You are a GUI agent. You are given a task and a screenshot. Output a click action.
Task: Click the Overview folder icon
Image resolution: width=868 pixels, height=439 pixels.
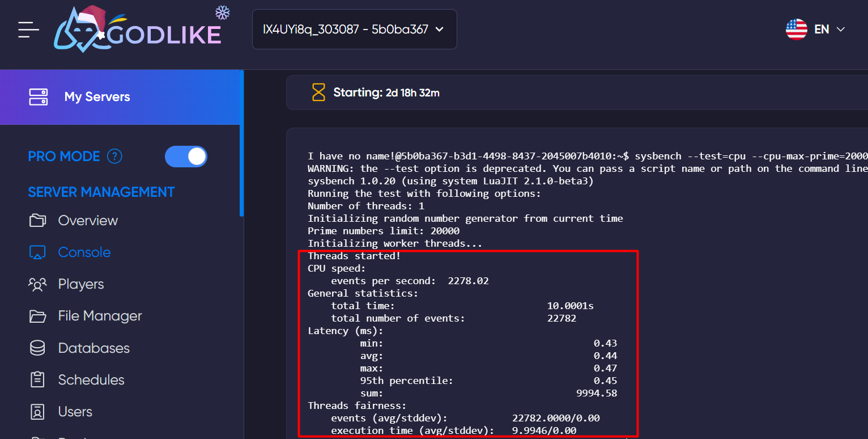(x=37, y=221)
